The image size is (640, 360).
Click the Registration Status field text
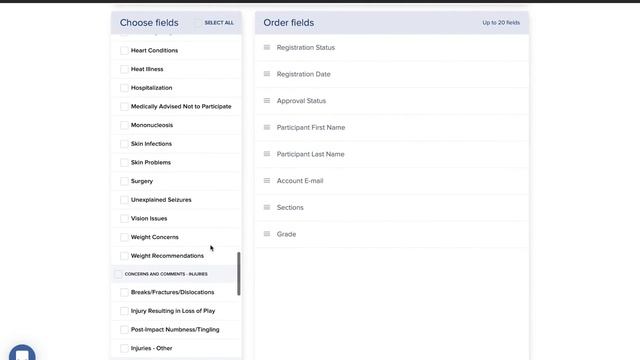pyautogui.click(x=306, y=47)
